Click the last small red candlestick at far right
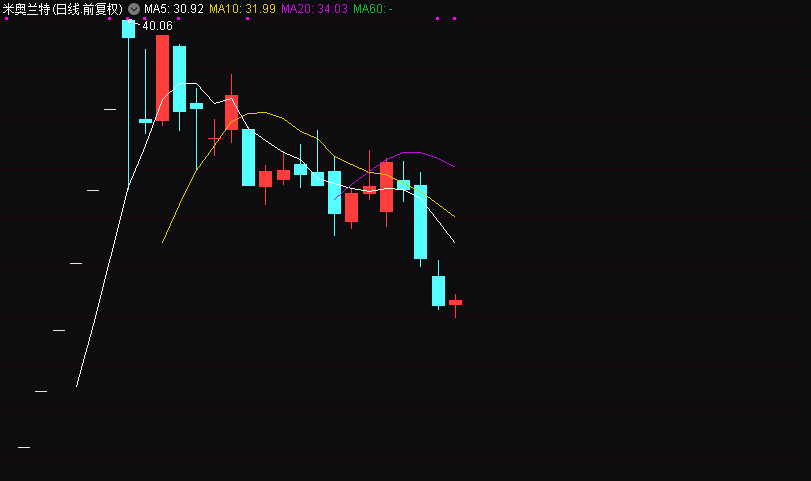The height and width of the screenshot is (481, 811). click(455, 302)
